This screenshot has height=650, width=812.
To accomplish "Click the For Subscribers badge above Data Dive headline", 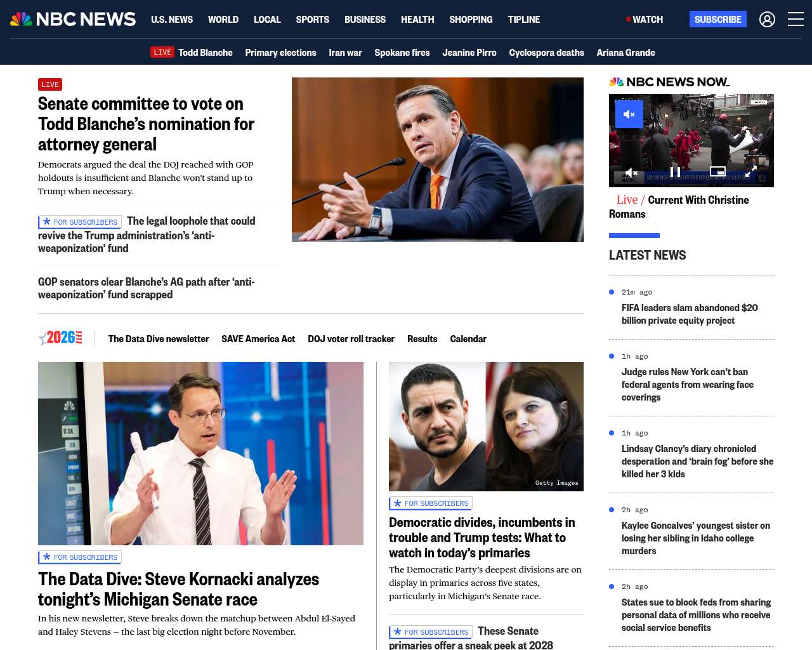I will point(80,557).
